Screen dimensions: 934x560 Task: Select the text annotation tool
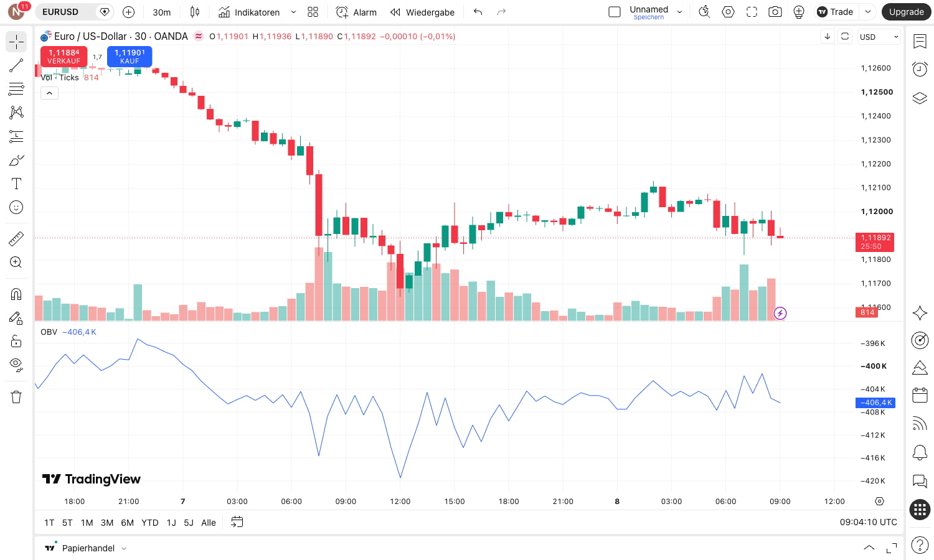pos(16,184)
